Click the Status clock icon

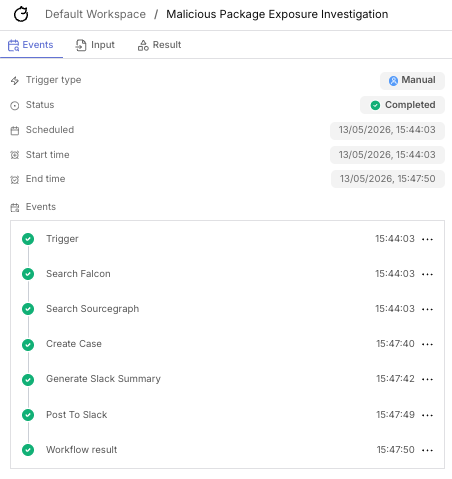(15, 105)
